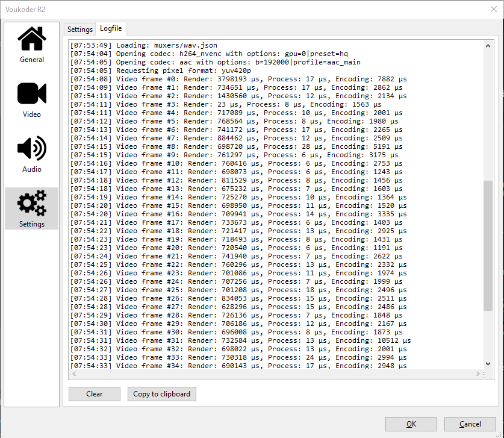Click the horizontal scroll left arrow
The width and height of the screenshot is (504, 438).
74,374
